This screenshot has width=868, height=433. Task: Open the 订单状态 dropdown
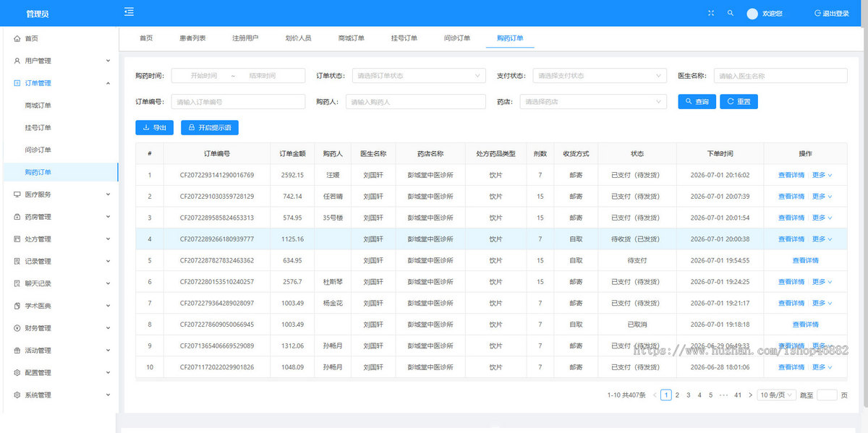click(x=419, y=76)
